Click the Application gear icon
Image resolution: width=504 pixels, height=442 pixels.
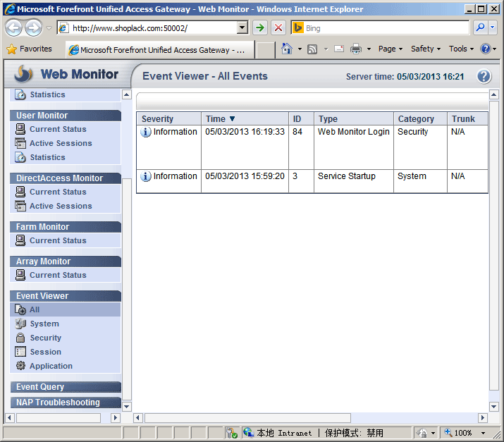20,366
